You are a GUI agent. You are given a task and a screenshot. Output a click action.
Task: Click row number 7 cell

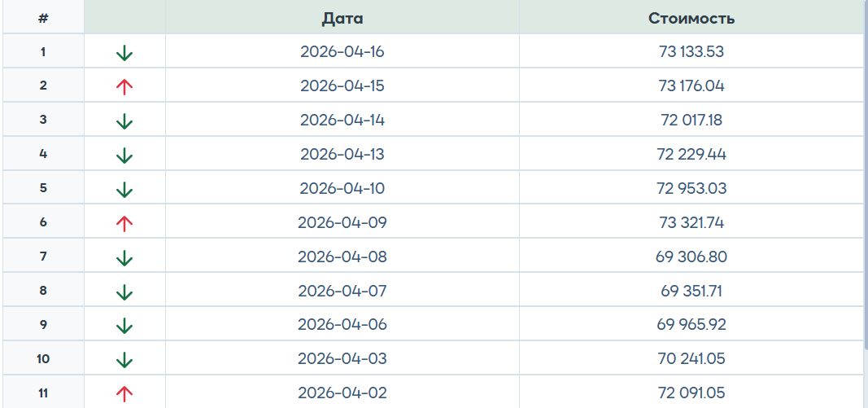click(43, 257)
